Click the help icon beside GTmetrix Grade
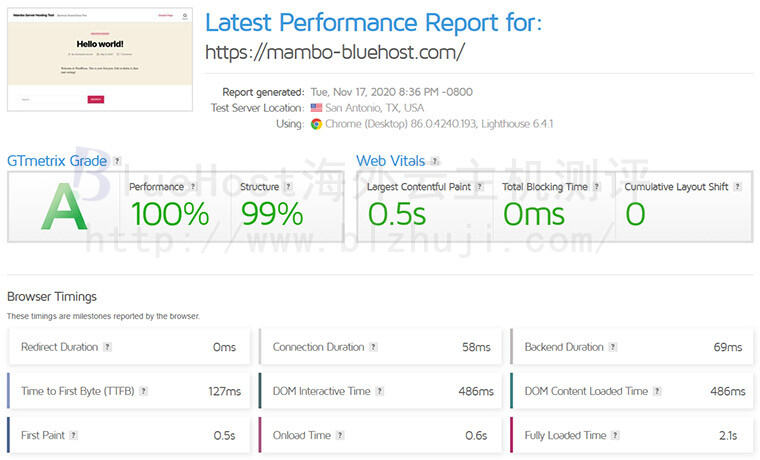This screenshot has width=760, height=460. pyautogui.click(x=117, y=161)
